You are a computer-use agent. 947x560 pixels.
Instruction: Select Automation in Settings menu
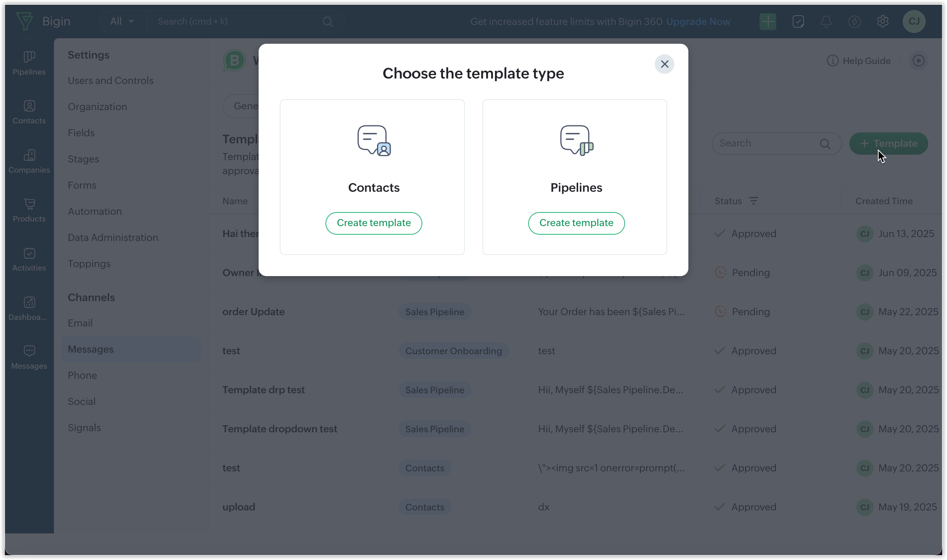[95, 211]
